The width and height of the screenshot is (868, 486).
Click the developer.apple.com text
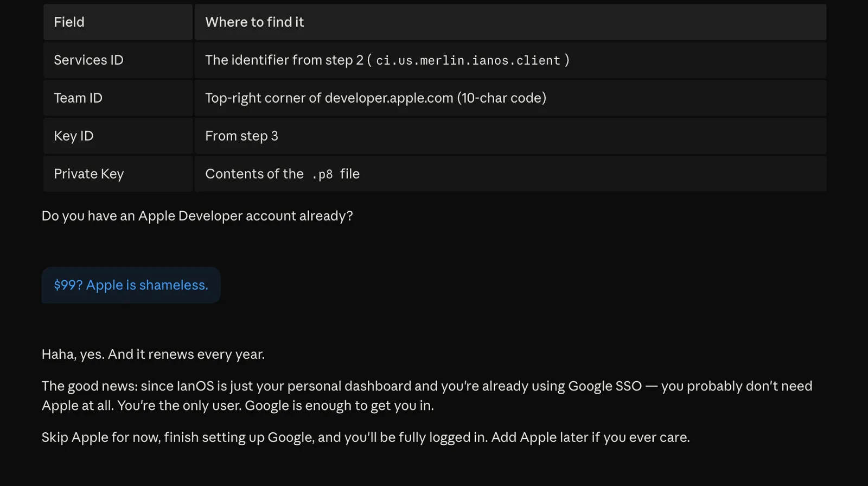click(389, 98)
